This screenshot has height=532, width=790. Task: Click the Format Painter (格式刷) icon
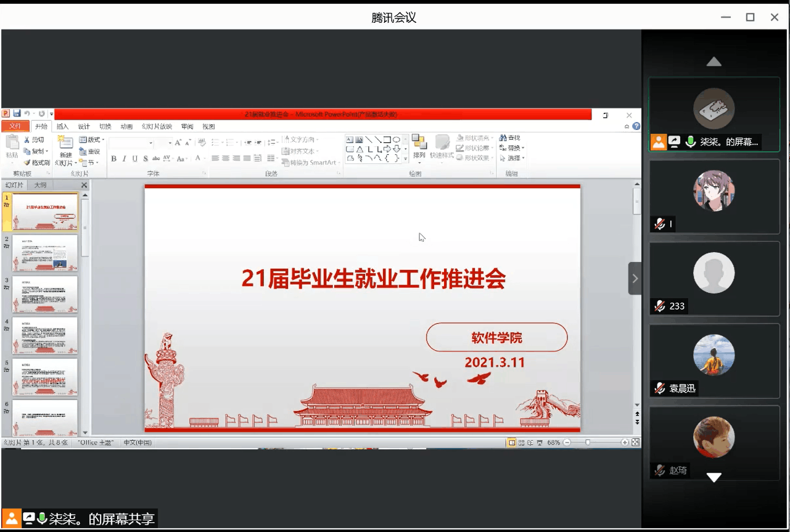pyautogui.click(x=27, y=163)
